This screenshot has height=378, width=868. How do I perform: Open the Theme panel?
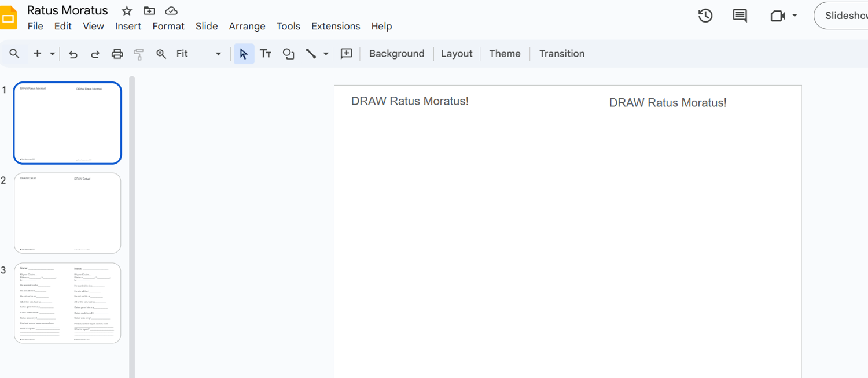(505, 54)
